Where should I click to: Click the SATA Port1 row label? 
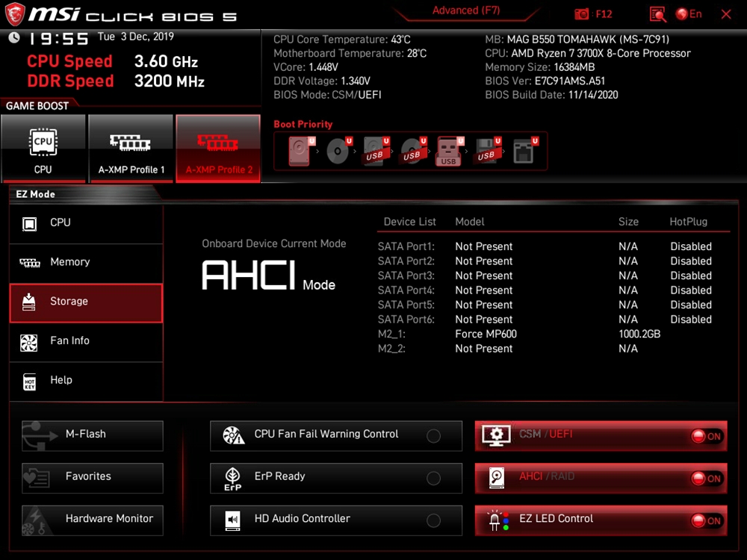click(x=406, y=246)
